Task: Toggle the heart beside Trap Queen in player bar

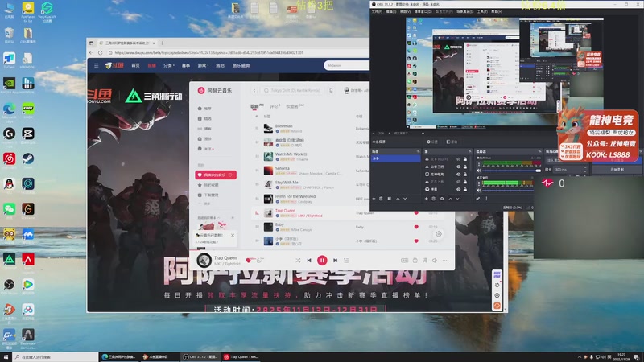Action: click(248, 260)
